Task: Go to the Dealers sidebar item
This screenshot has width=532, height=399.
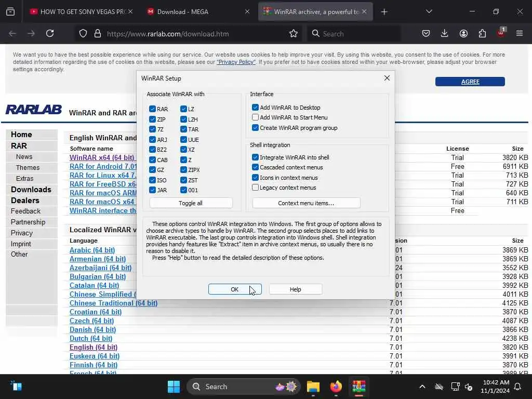Action: pos(25,200)
